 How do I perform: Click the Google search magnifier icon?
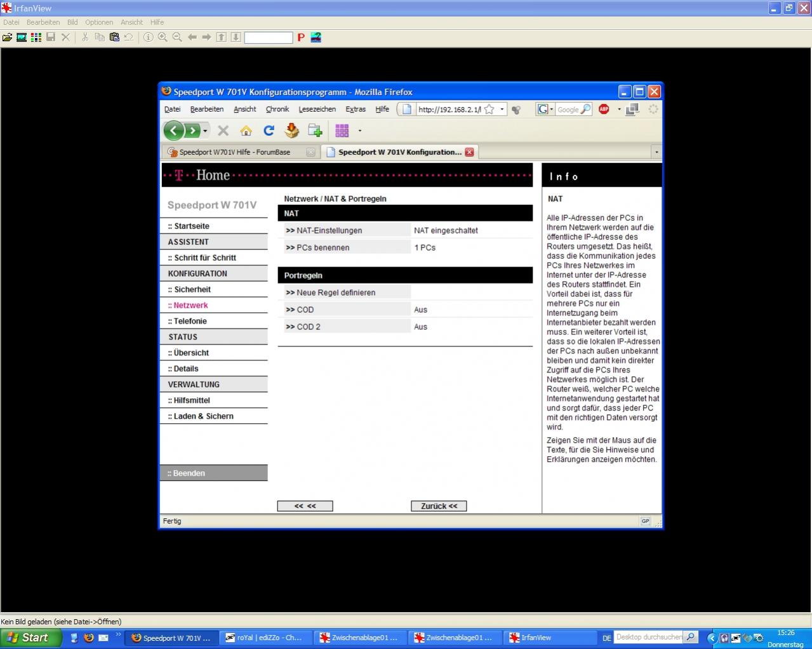(585, 109)
